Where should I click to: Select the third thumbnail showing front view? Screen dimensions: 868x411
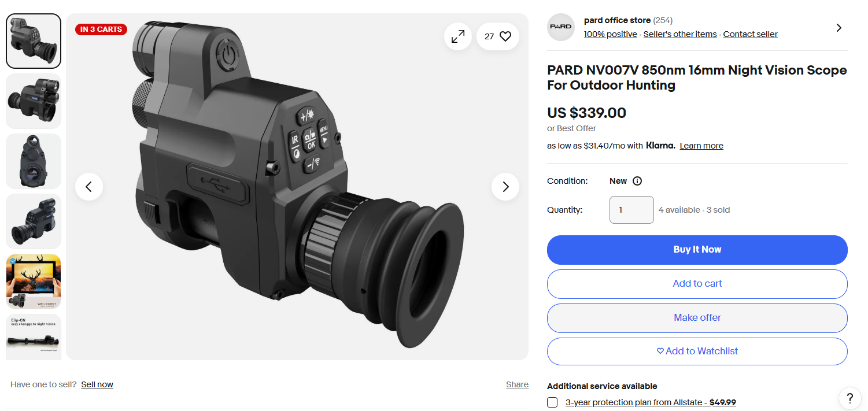pyautogui.click(x=34, y=161)
